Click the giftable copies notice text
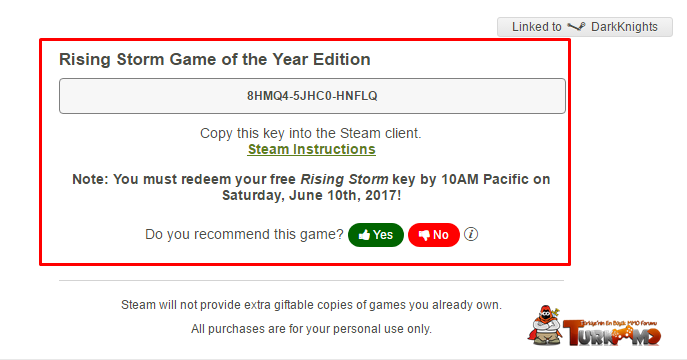687x360 pixels. pos(311,305)
